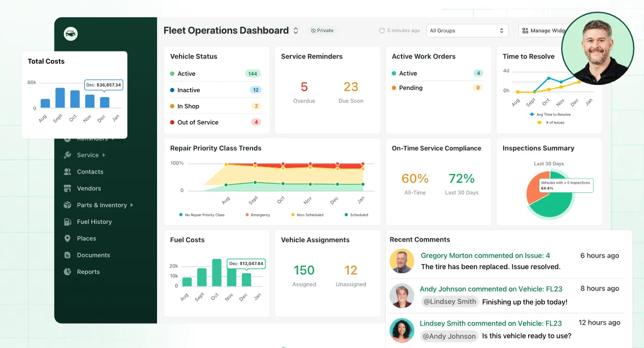
Task: Open Documents from the sidebar icon
Action: click(x=68, y=255)
